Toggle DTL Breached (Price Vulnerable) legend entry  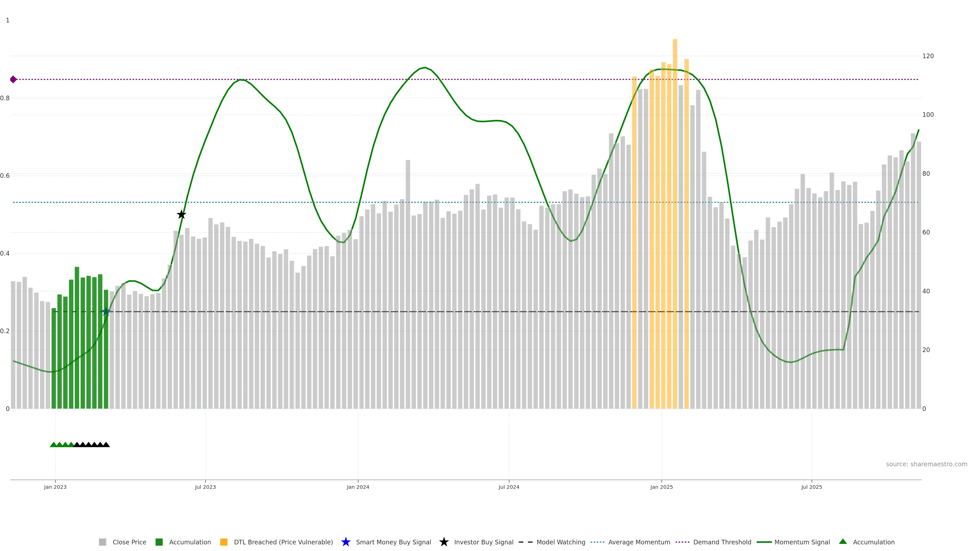coord(283,542)
